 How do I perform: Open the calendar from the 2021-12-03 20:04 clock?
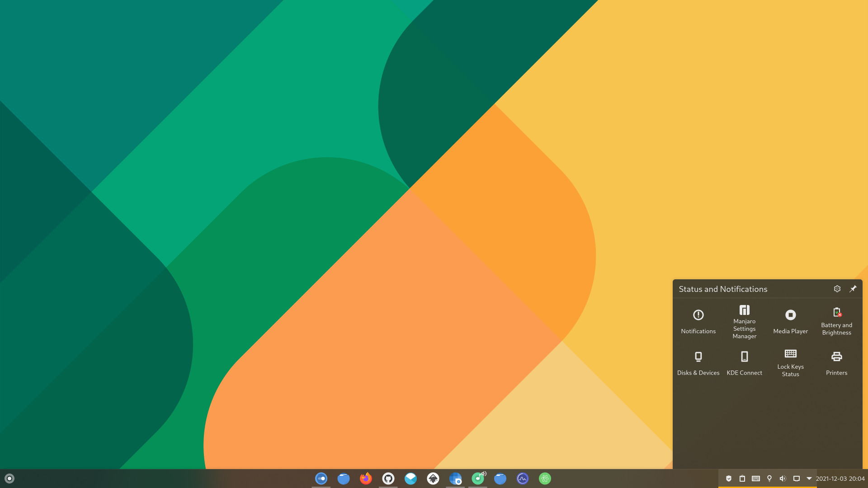(x=840, y=479)
